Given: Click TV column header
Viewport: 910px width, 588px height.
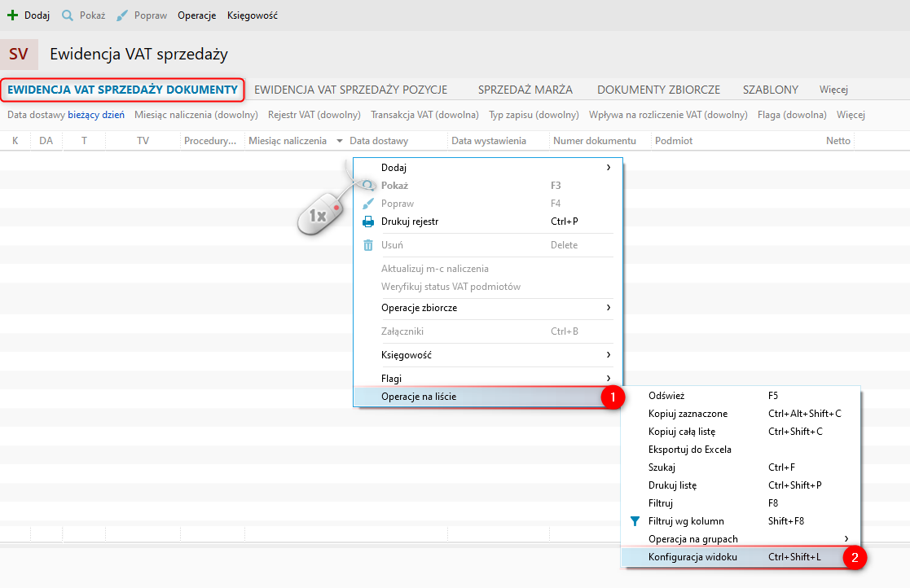Looking at the screenshot, I should pyautogui.click(x=143, y=141).
